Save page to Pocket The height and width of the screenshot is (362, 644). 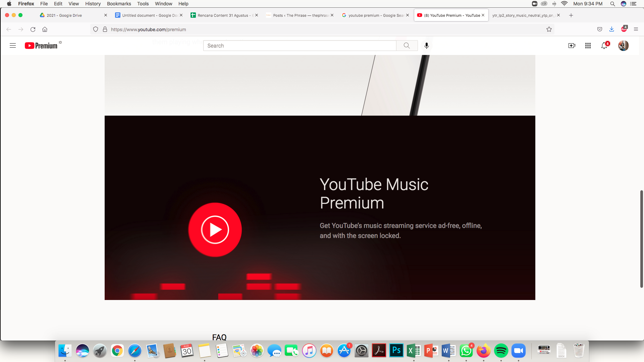pyautogui.click(x=599, y=29)
